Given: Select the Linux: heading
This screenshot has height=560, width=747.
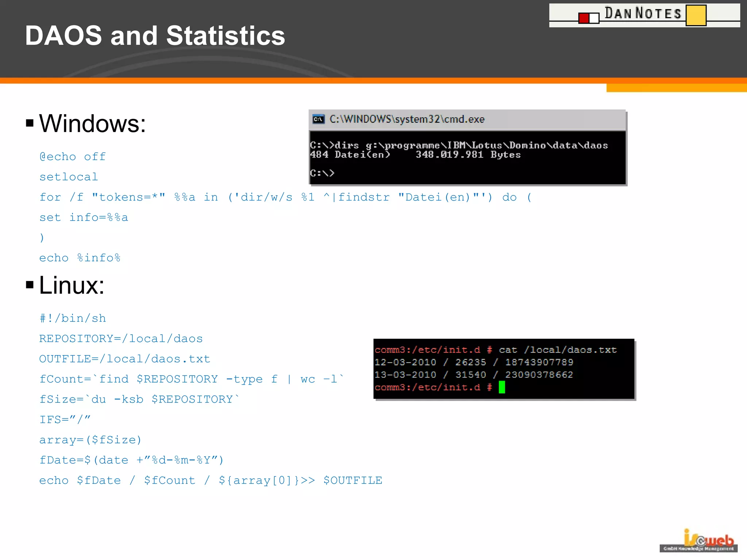Looking at the screenshot, I should click(71, 285).
